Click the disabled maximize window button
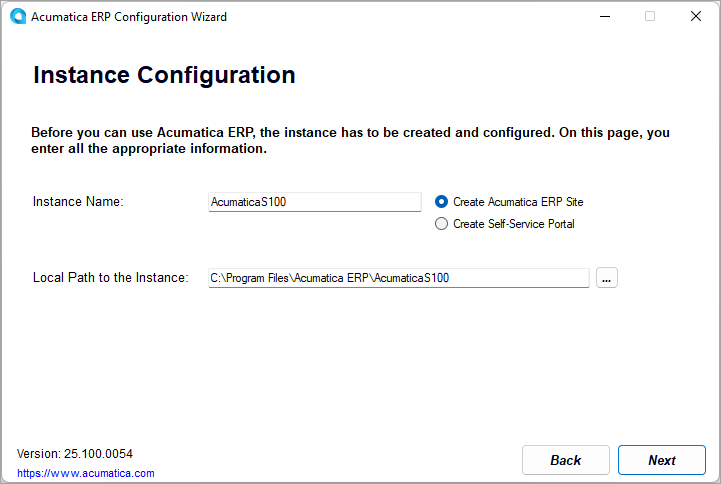This screenshot has width=721, height=484. 650,17
